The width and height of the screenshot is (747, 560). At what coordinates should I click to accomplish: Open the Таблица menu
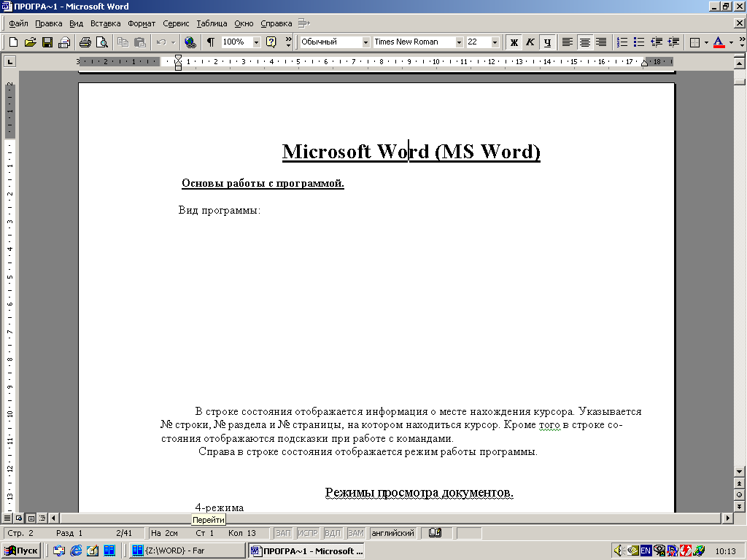212,23
